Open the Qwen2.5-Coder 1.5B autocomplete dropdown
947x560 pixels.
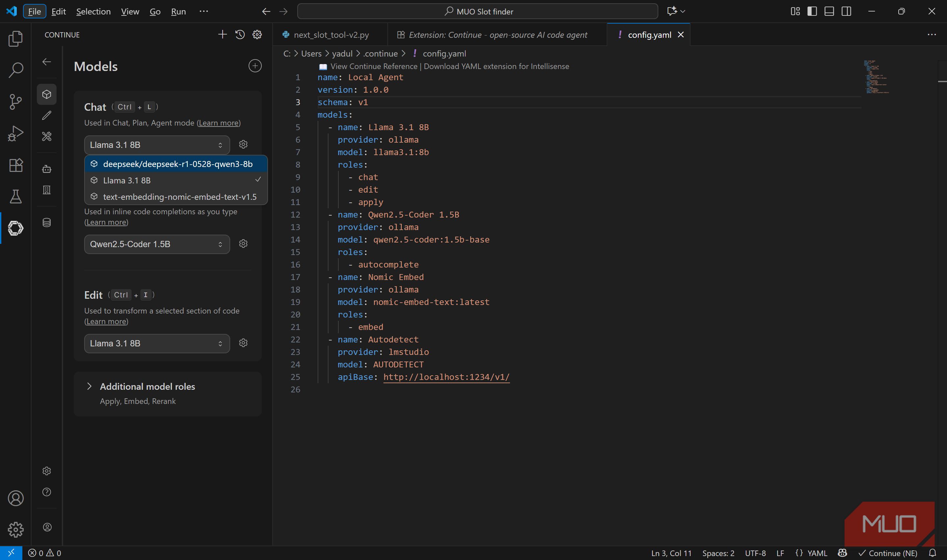[157, 244]
